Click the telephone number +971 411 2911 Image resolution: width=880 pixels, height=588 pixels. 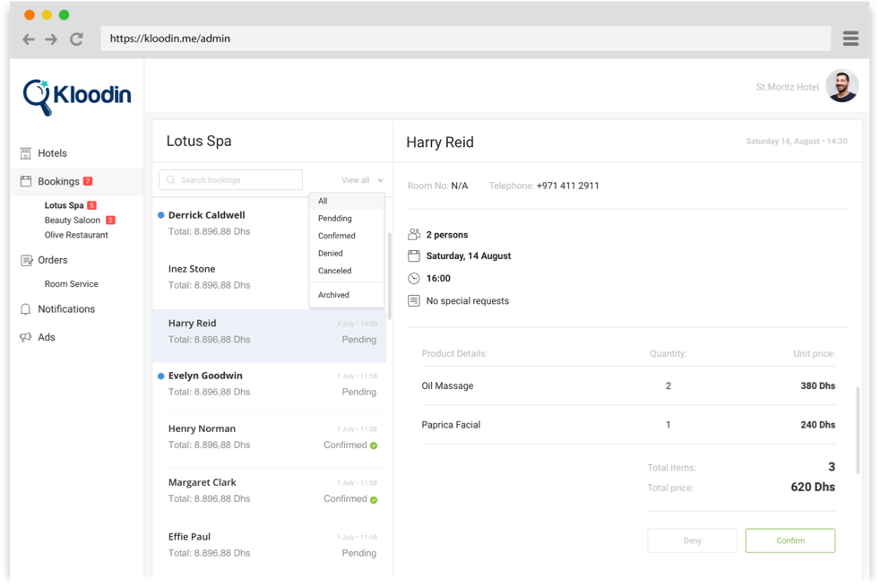coord(567,186)
